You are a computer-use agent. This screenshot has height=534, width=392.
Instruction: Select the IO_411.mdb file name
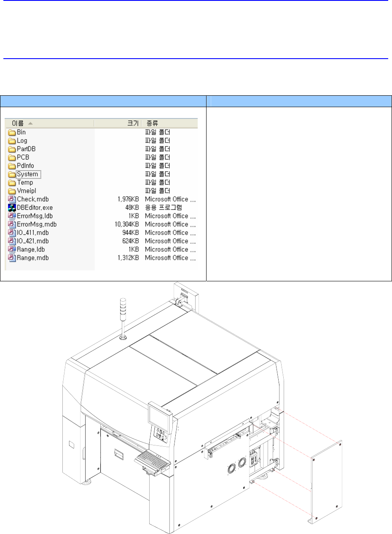32,233
